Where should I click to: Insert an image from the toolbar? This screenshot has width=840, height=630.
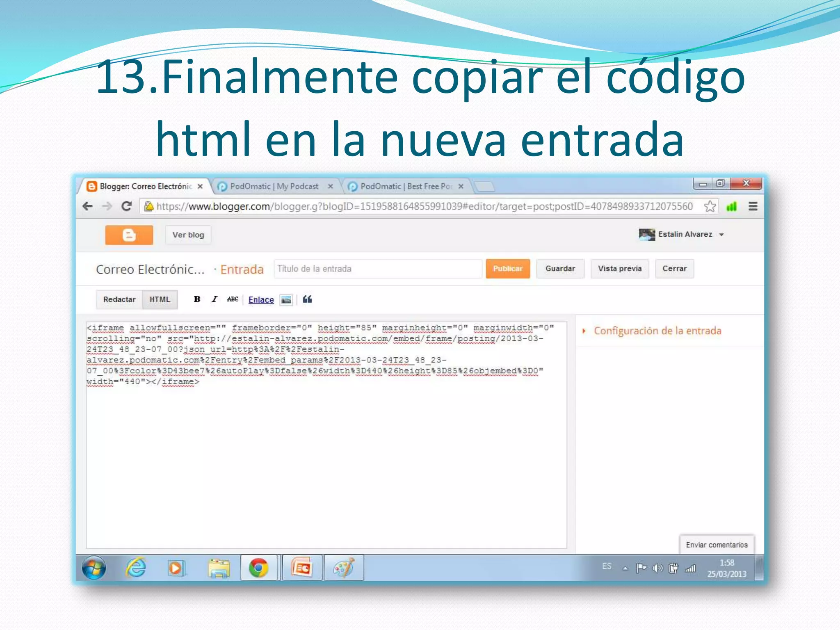click(x=286, y=300)
